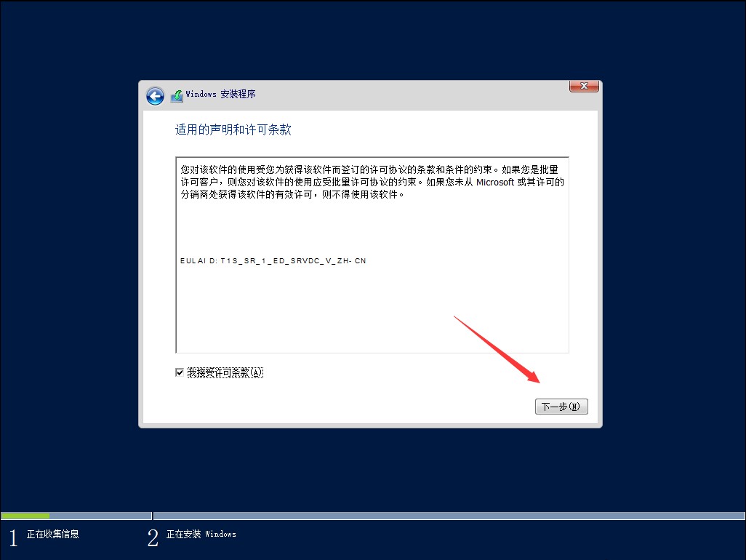The height and width of the screenshot is (560, 746).
Task: Click the word Microsoft in license text
Action: (495, 183)
